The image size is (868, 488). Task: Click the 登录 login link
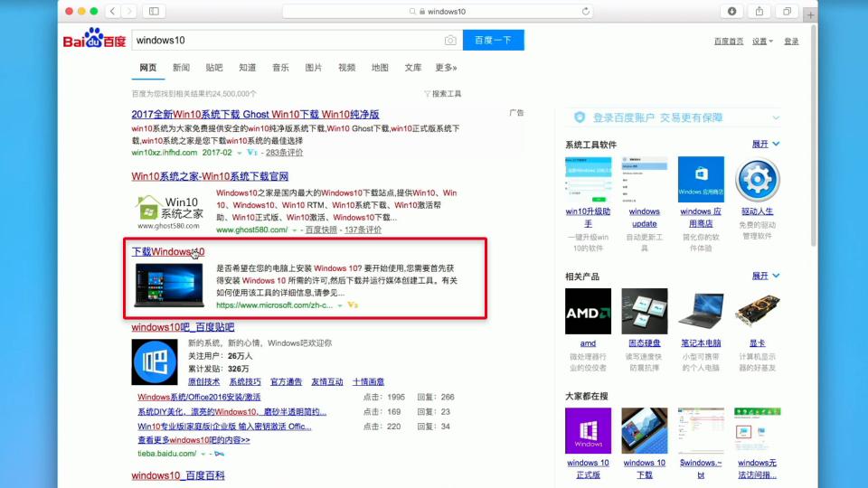pyautogui.click(x=791, y=41)
